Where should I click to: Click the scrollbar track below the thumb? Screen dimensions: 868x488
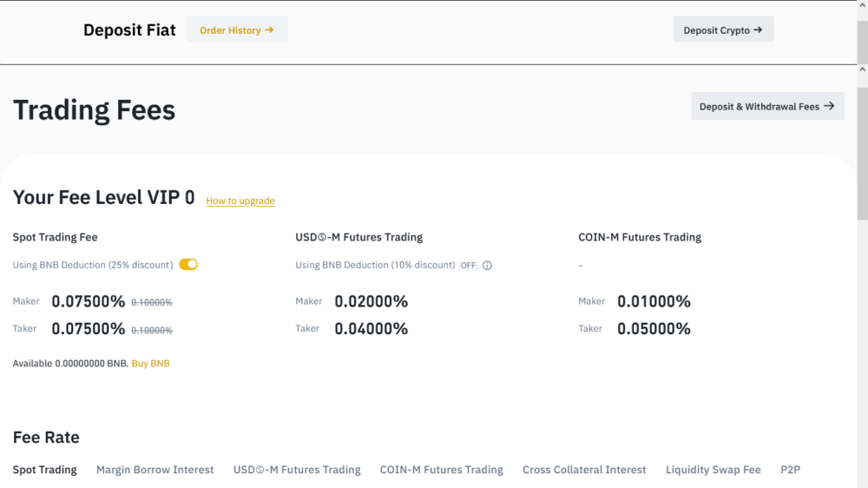862,347
